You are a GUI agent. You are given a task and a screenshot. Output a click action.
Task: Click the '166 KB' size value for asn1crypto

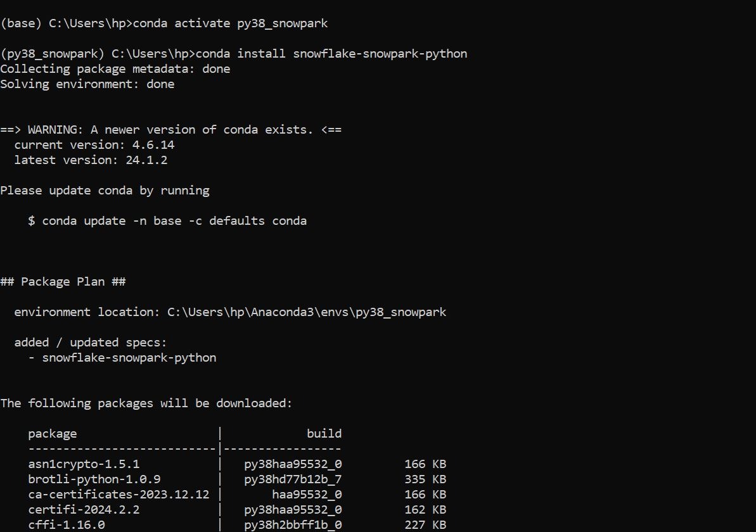click(x=425, y=464)
